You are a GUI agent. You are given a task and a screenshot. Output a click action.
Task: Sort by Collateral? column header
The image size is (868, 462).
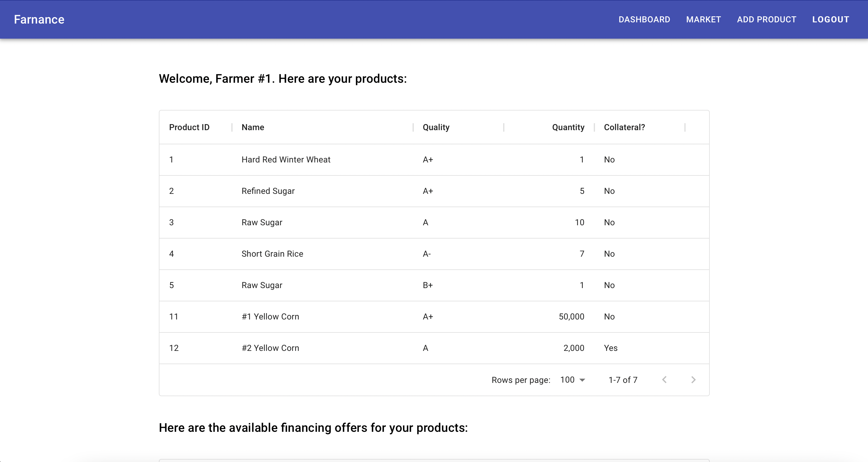click(624, 127)
